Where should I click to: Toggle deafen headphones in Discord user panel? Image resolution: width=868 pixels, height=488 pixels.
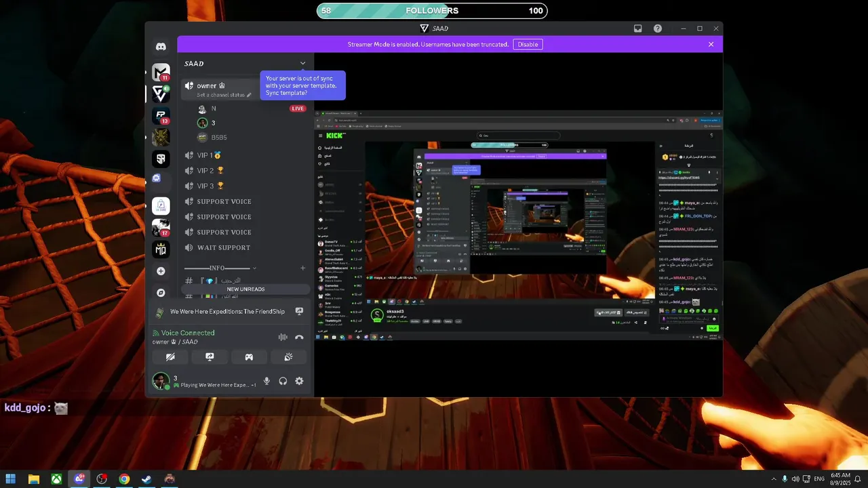[x=283, y=381]
